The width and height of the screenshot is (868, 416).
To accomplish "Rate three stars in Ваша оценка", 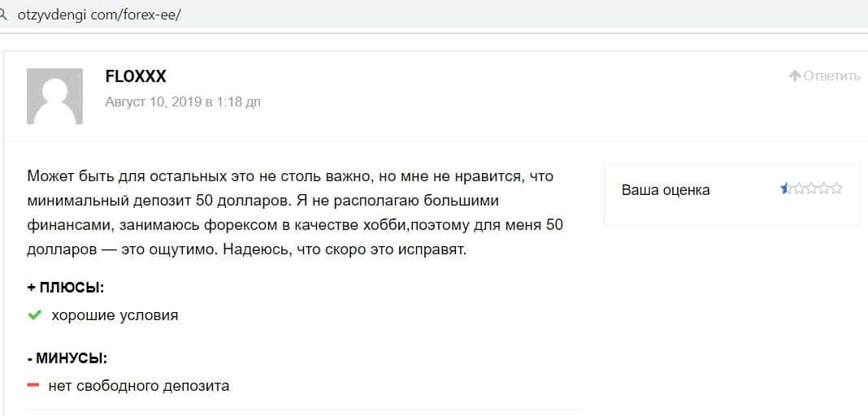I will pos(811,189).
